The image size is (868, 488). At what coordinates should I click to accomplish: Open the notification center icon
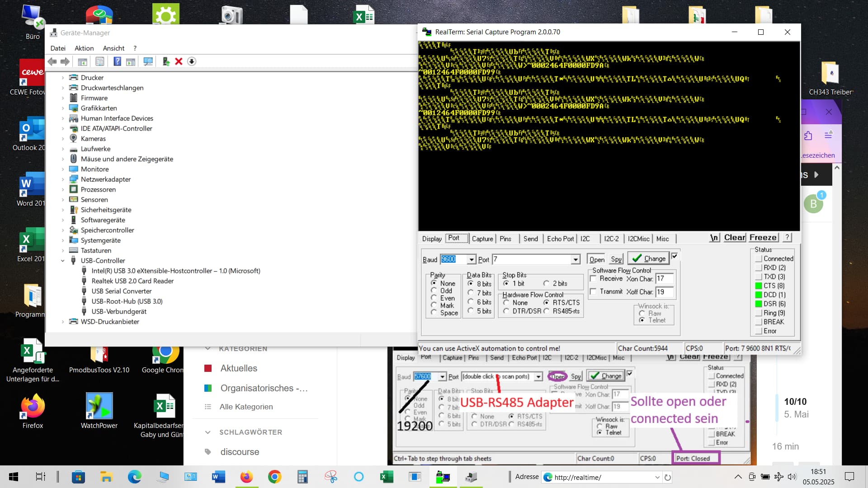click(x=849, y=477)
